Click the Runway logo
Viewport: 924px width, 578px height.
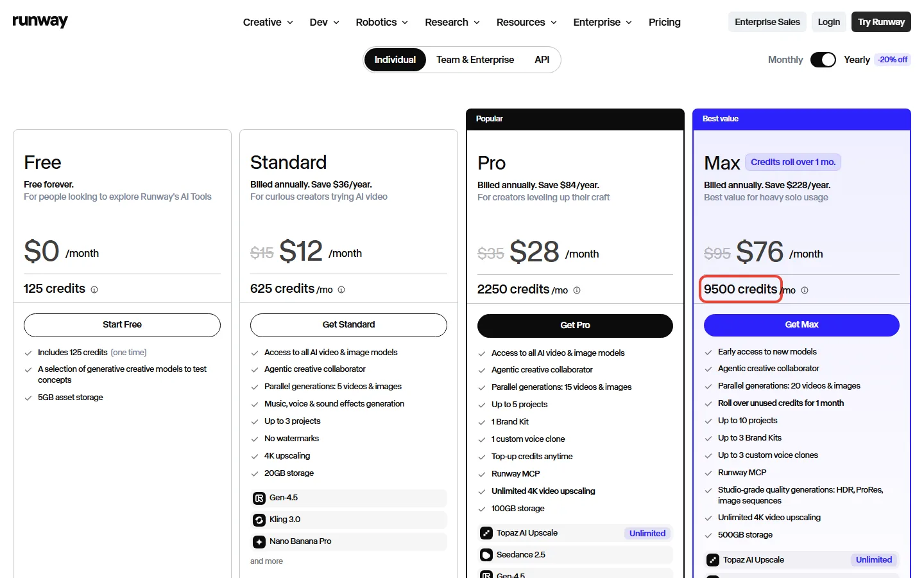40,21
